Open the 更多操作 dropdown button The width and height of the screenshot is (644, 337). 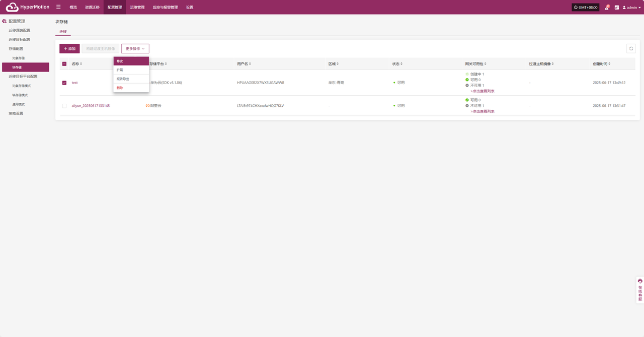pos(135,49)
